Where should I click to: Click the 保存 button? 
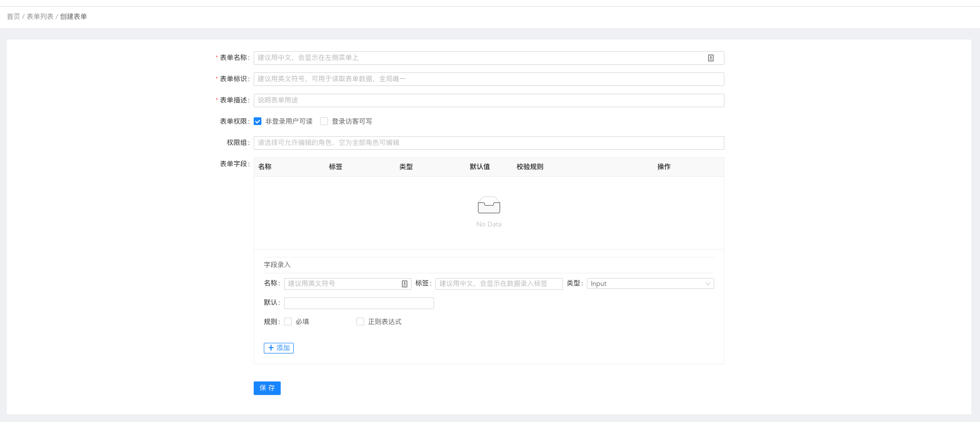click(267, 388)
